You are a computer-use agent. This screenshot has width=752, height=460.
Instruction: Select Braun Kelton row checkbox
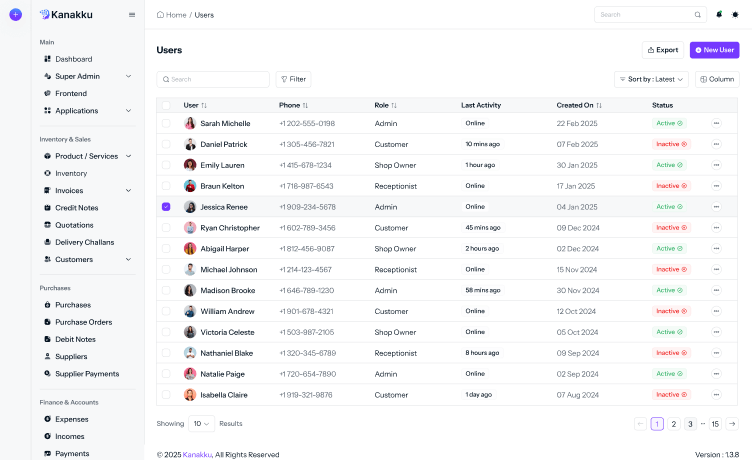tap(166, 186)
